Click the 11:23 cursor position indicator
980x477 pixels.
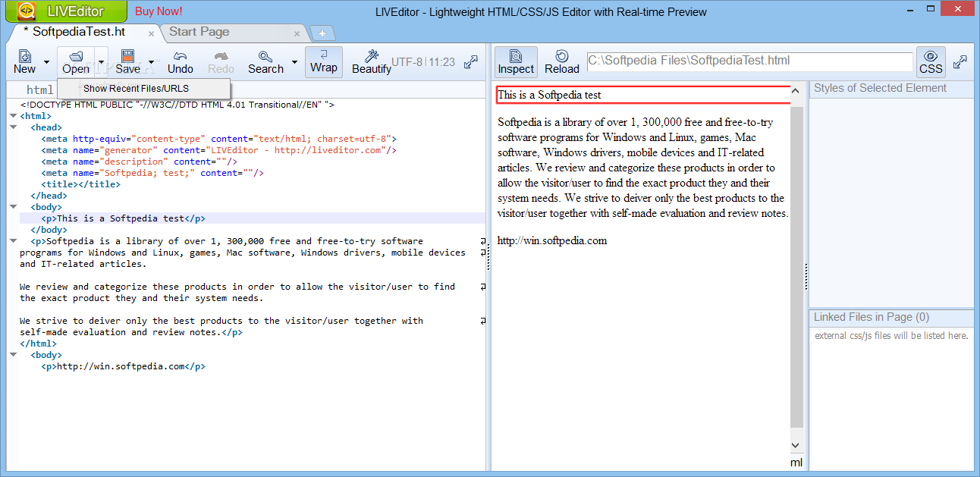coord(442,62)
